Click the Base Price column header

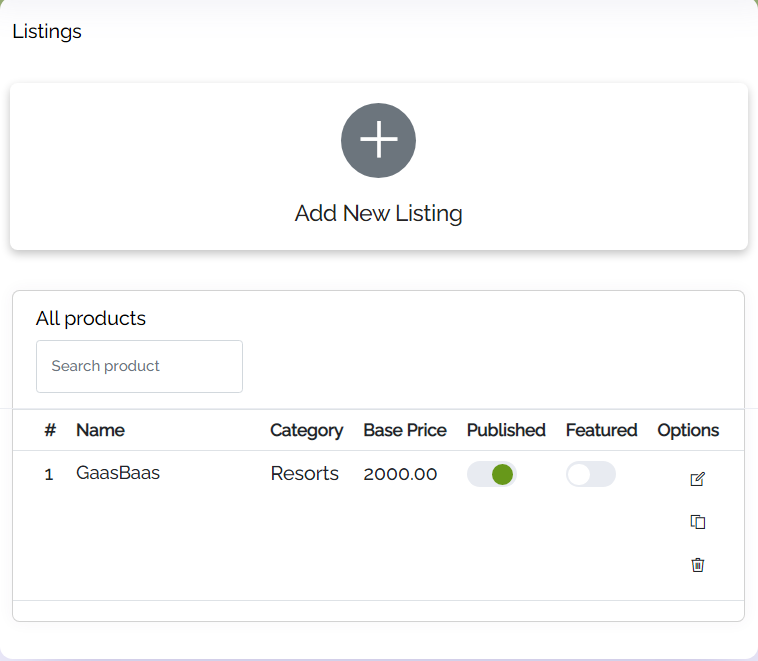[x=404, y=430]
